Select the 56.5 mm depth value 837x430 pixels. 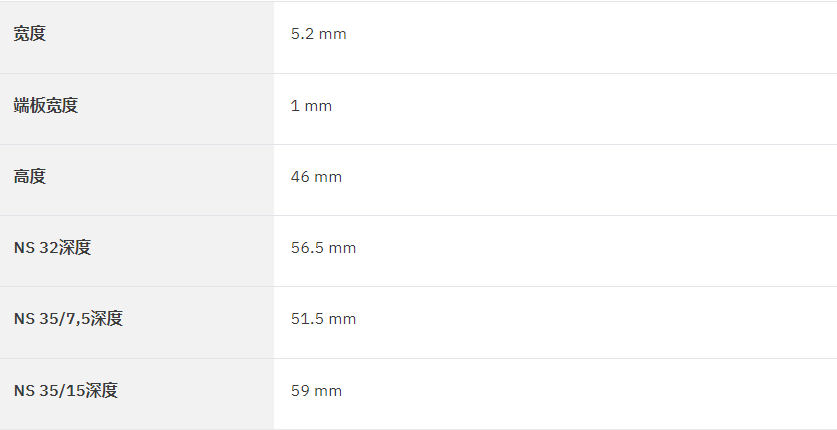coord(323,248)
